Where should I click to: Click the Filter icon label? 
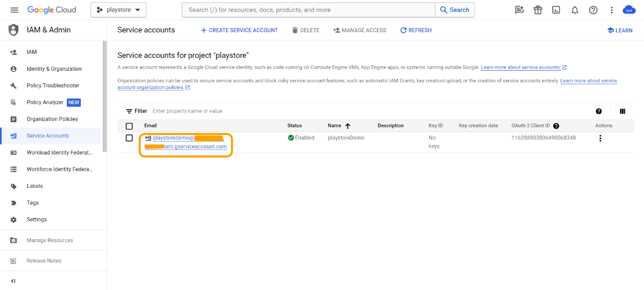point(136,111)
